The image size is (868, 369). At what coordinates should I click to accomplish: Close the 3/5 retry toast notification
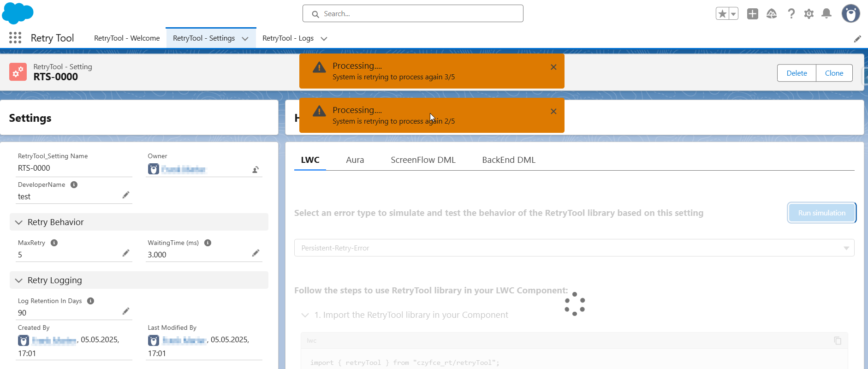(553, 67)
